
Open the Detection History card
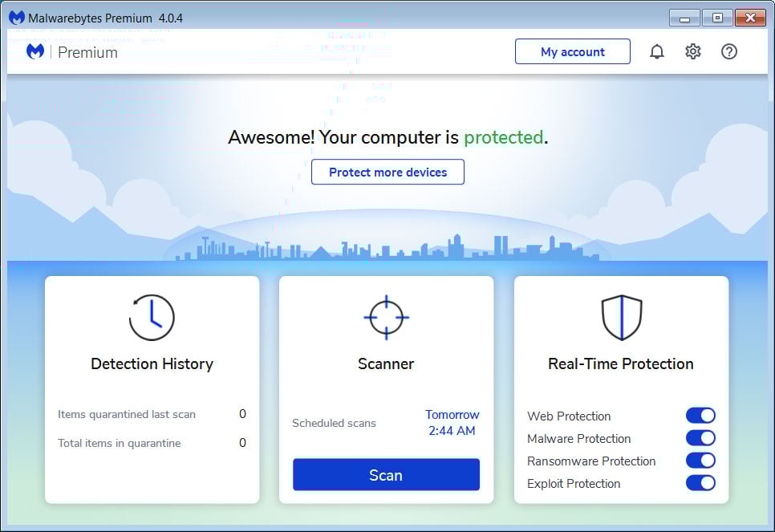(x=152, y=363)
